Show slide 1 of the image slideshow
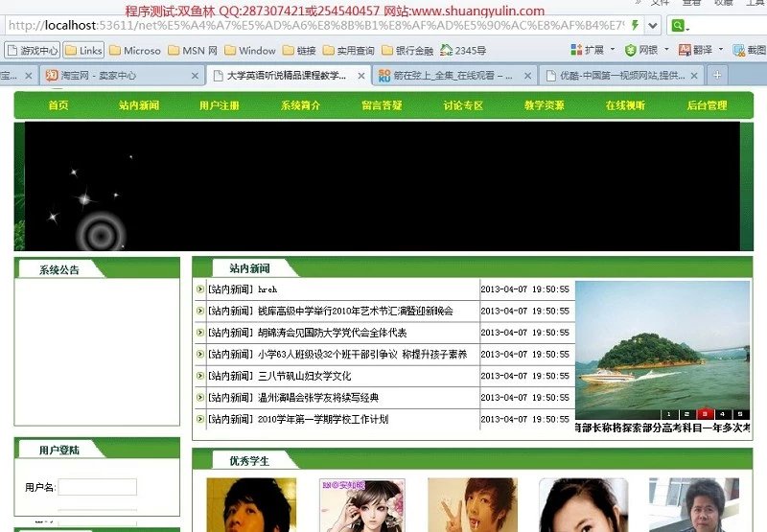 669,414
